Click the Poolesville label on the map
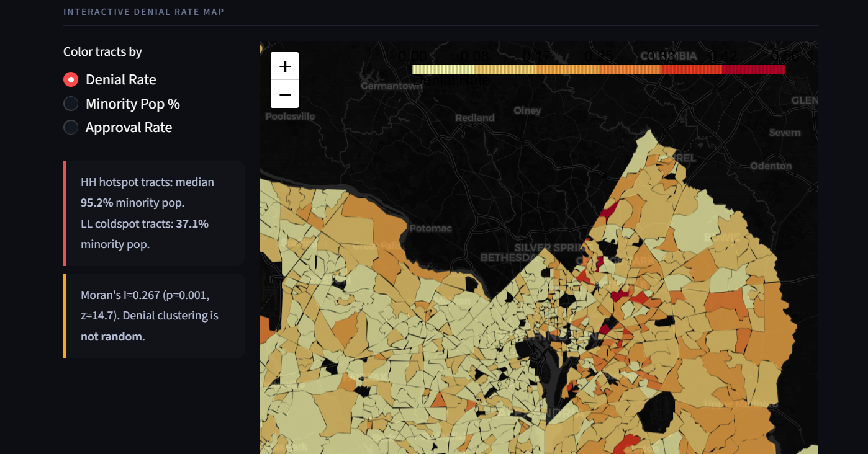This screenshot has height=454, width=868. coord(290,116)
